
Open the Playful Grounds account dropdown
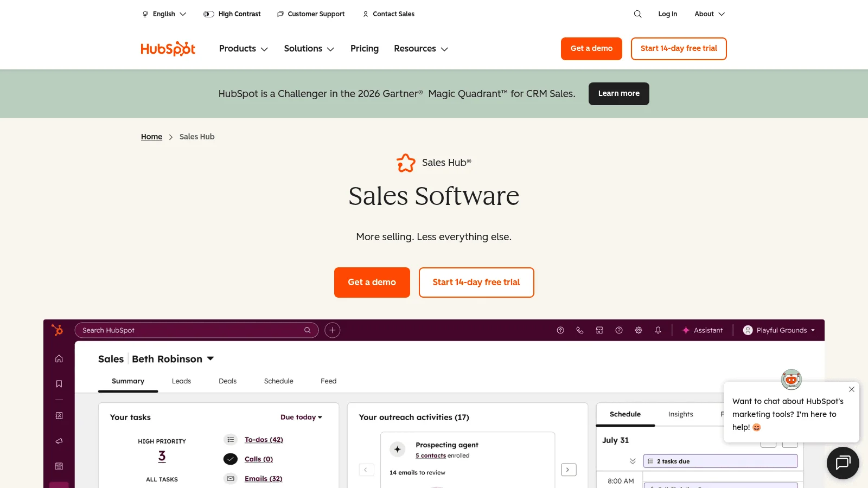click(779, 330)
